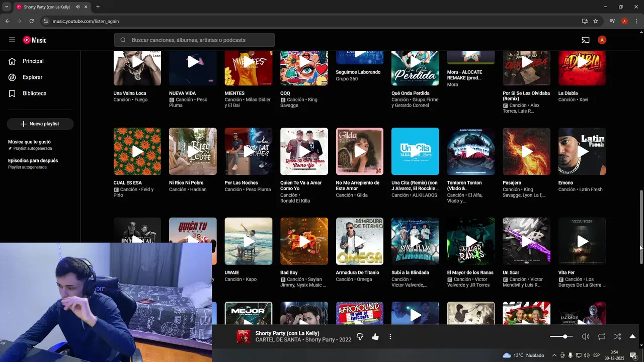Play Quien Te Va a Amar Como Yo
The height and width of the screenshot is (362, 644).
pyautogui.click(x=304, y=151)
